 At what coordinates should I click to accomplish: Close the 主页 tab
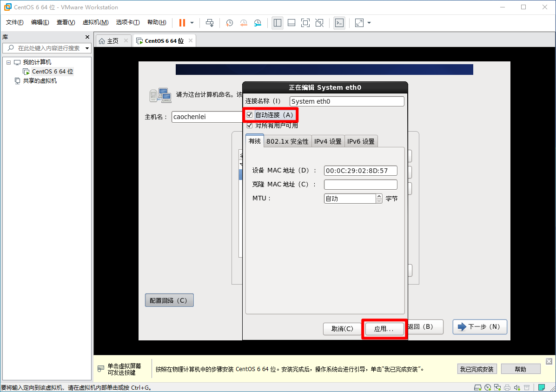(x=126, y=40)
